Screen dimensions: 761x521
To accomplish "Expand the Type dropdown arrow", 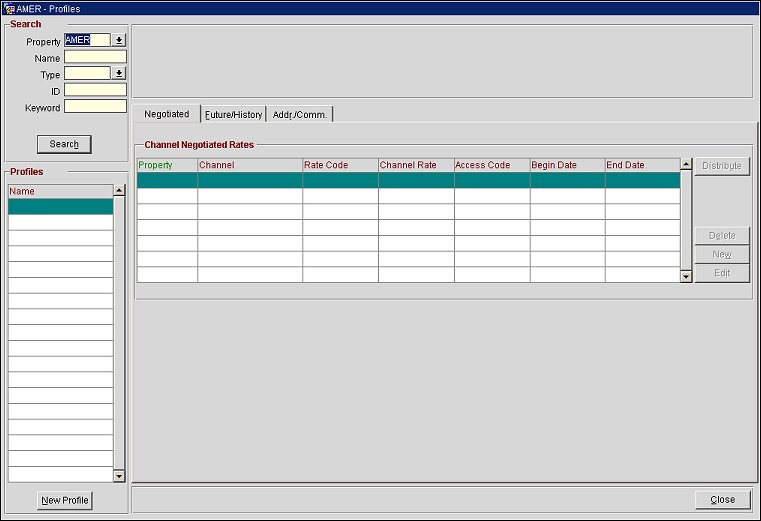I will coord(119,73).
